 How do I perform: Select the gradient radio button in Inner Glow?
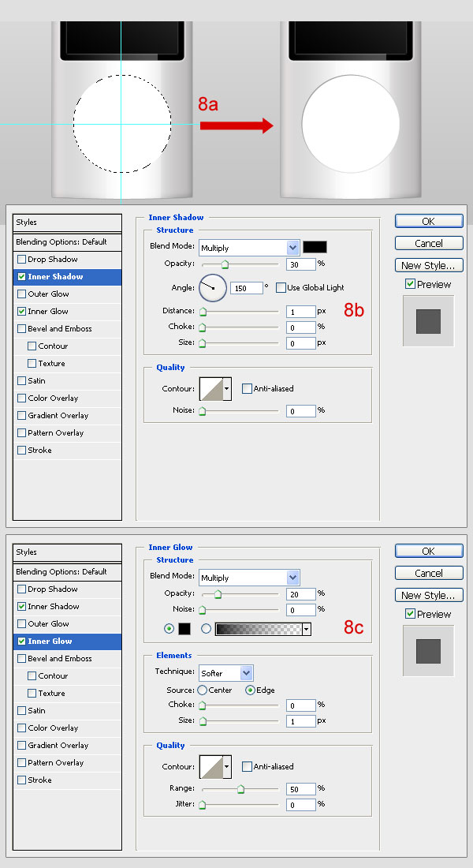tap(207, 629)
